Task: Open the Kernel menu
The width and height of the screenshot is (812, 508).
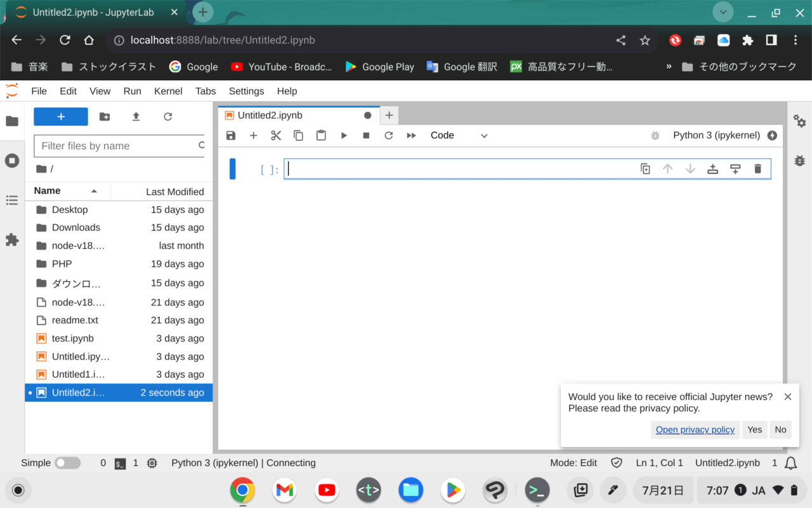Action: point(168,91)
